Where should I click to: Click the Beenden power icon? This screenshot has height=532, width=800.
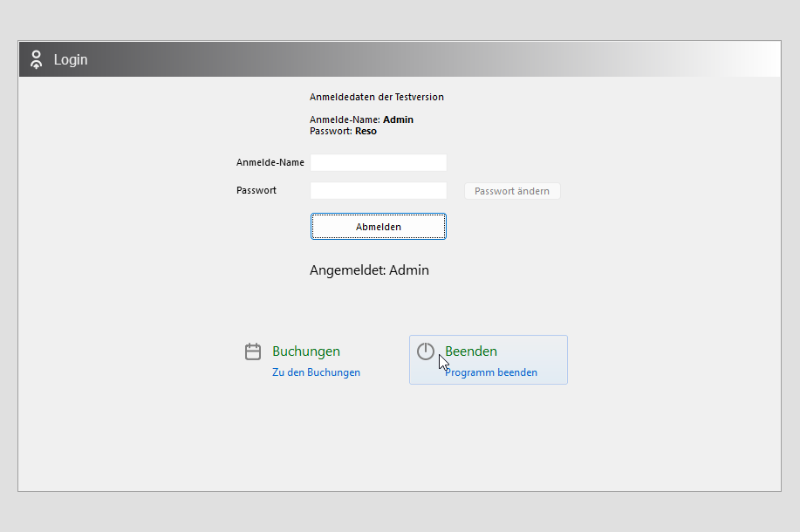425,351
